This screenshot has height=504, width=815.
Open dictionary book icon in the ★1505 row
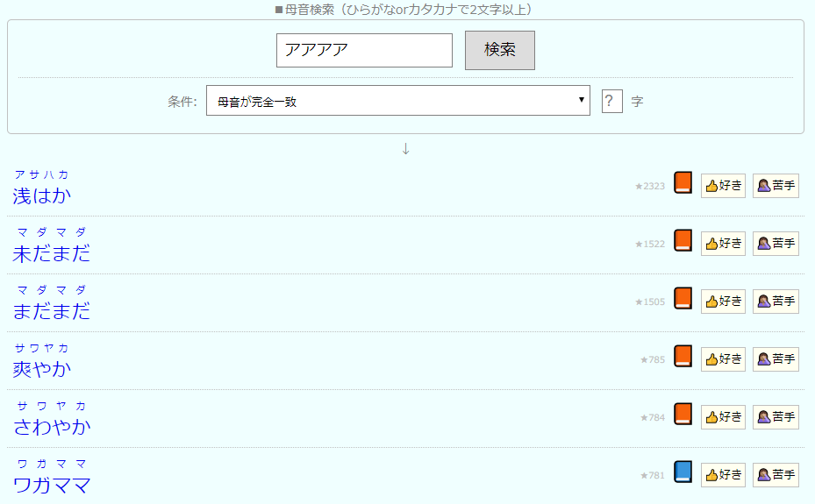point(683,298)
